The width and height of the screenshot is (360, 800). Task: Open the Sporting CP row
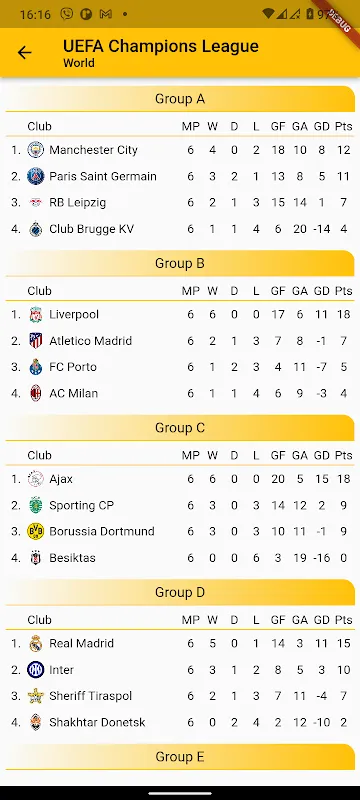coord(180,506)
